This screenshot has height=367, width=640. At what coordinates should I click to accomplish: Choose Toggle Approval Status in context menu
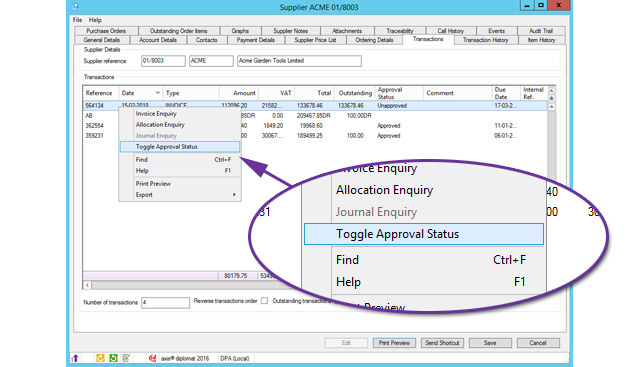coord(180,147)
